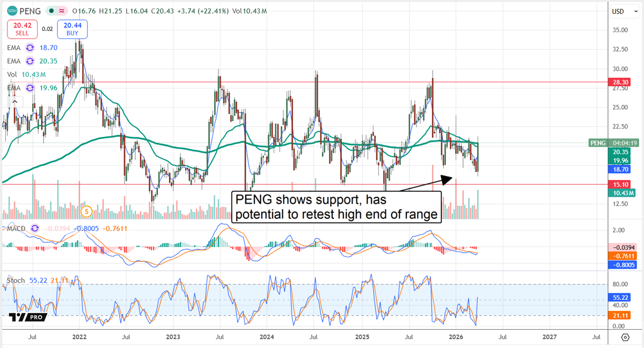Image resolution: width=644 pixels, height=348 pixels.
Task: Click the red SELL 20.42 button
Action: coord(22,29)
